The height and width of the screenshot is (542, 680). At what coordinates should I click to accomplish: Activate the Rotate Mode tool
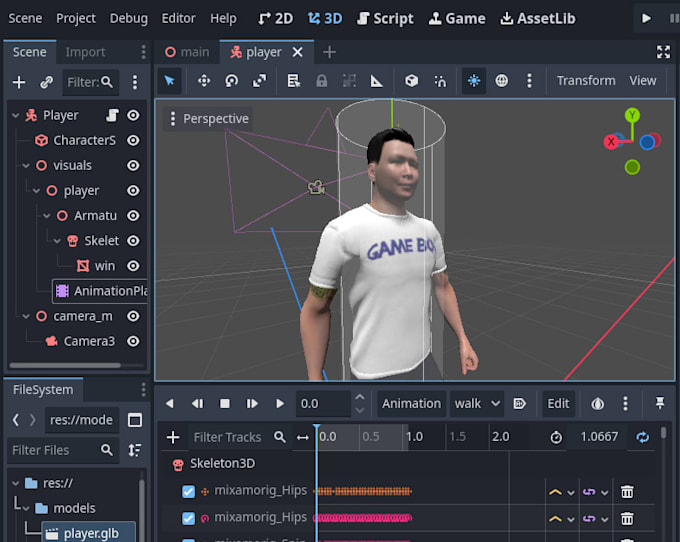coord(232,81)
